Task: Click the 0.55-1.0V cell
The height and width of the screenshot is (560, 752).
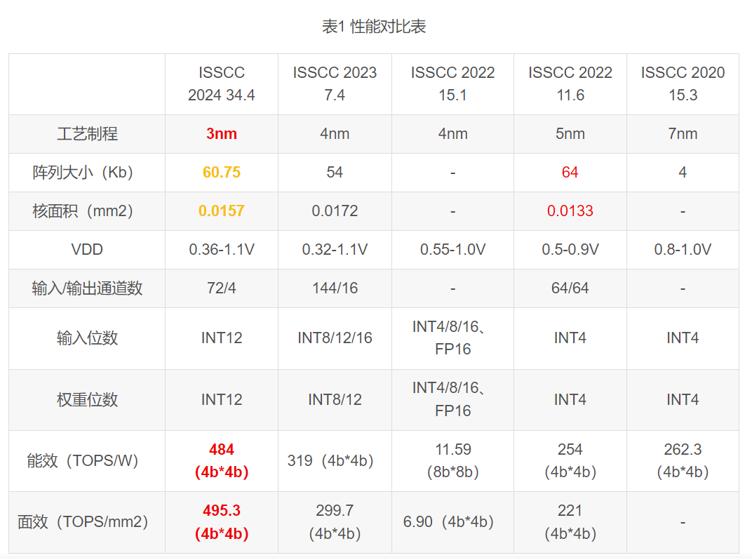Action: (452, 250)
